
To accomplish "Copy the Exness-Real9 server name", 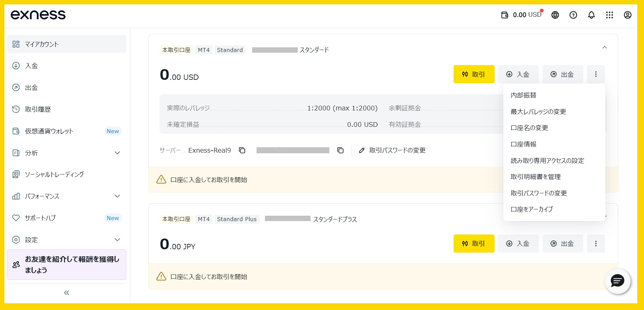I will tap(242, 150).
